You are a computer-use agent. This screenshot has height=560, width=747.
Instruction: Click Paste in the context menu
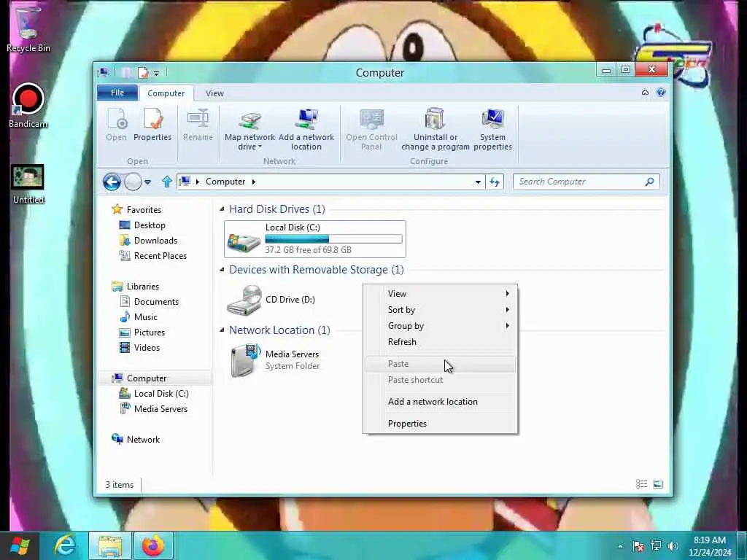coord(440,364)
